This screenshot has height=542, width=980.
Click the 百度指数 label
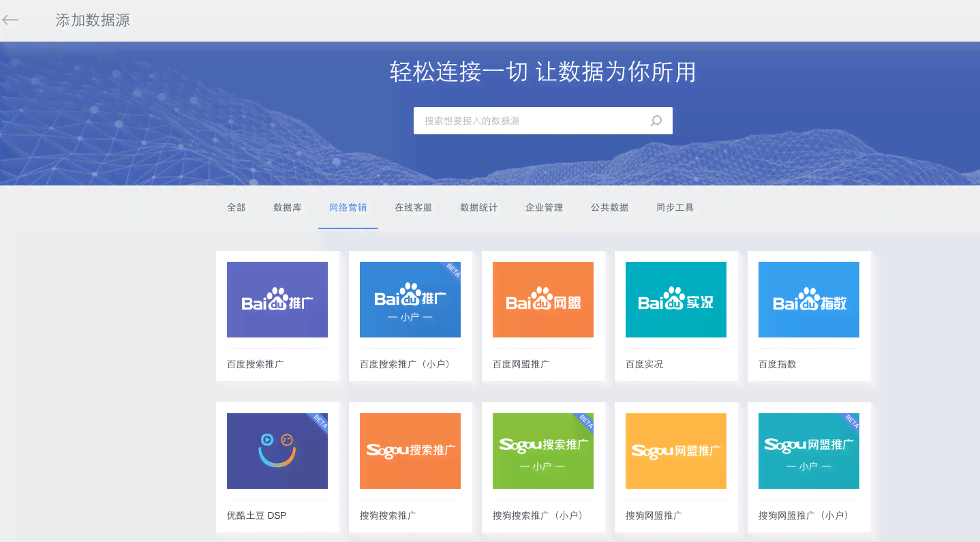(778, 364)
